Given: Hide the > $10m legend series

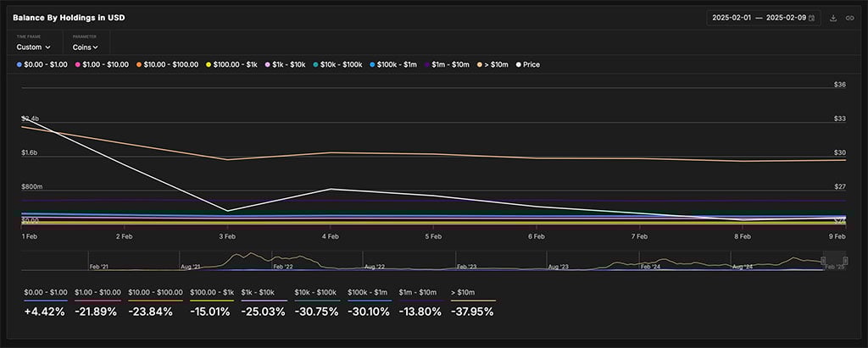Looking at the screenshot, I should point(496,64).
